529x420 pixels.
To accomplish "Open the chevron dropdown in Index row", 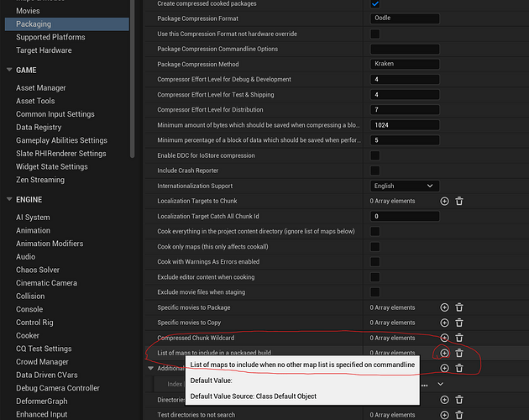I will tap(440, 384).
